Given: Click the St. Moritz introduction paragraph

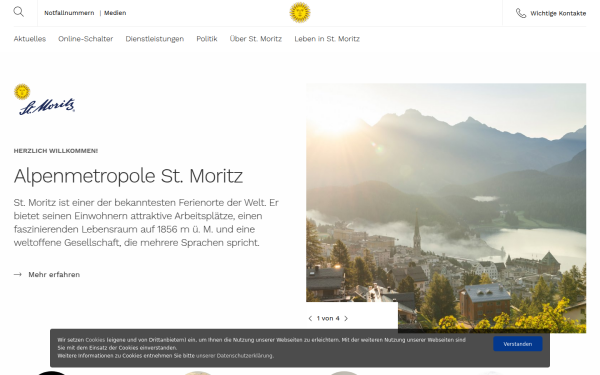Looking at the screenshot, I should [146, 222].
